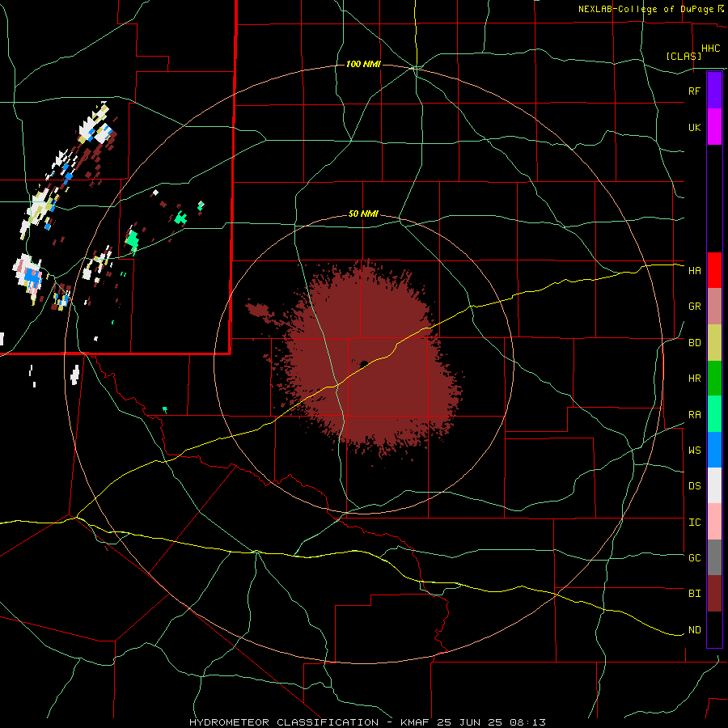Click the IC legend label

[694, 523]
